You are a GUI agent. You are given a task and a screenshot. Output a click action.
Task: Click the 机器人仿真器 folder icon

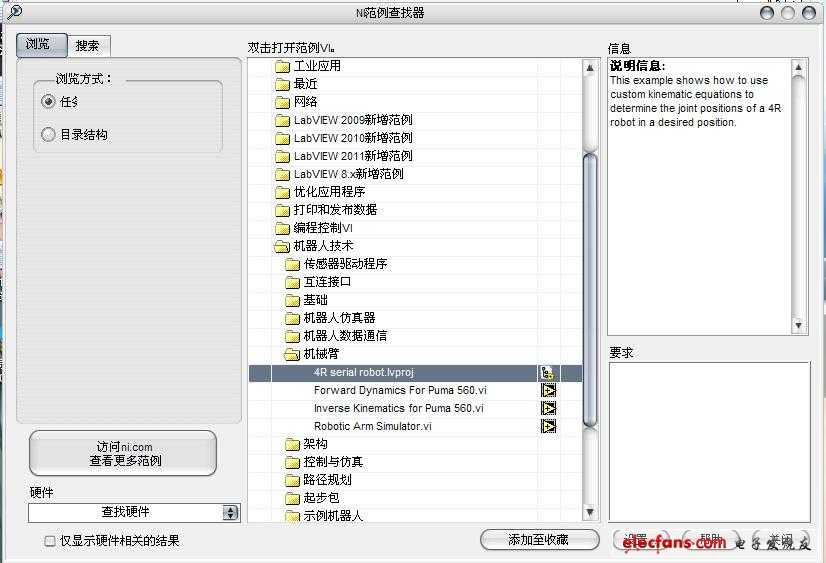292,318
